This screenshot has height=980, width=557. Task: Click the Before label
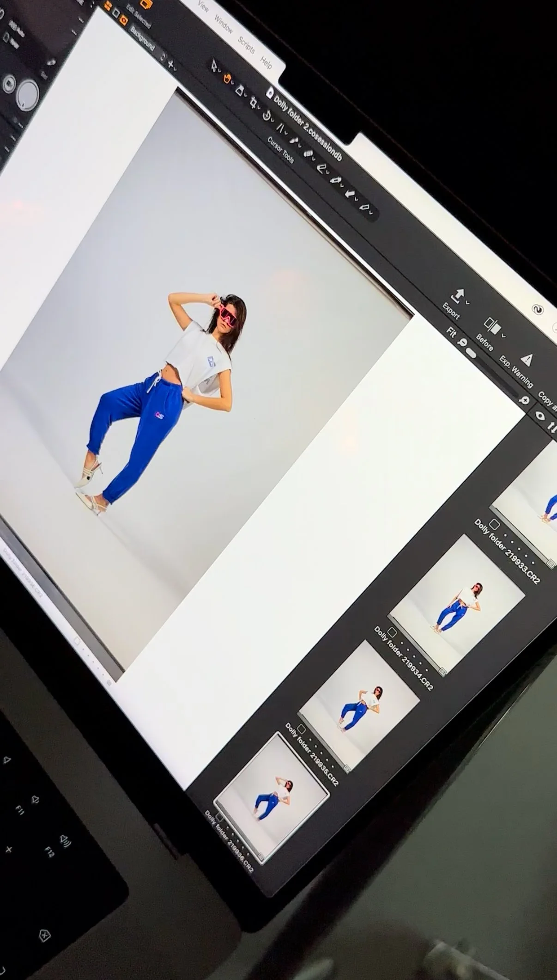[484, 343]
